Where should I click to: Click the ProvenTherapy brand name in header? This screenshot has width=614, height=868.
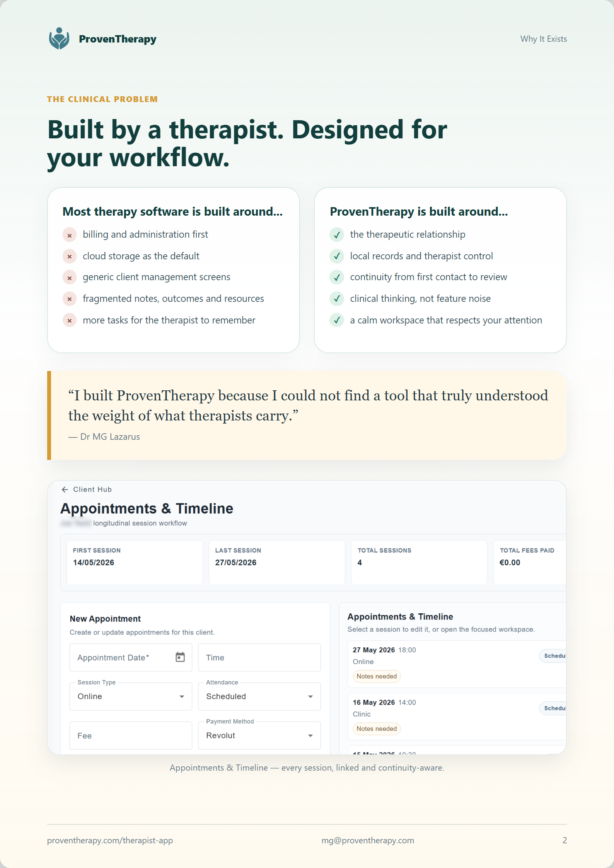click(x=118, y=39)
